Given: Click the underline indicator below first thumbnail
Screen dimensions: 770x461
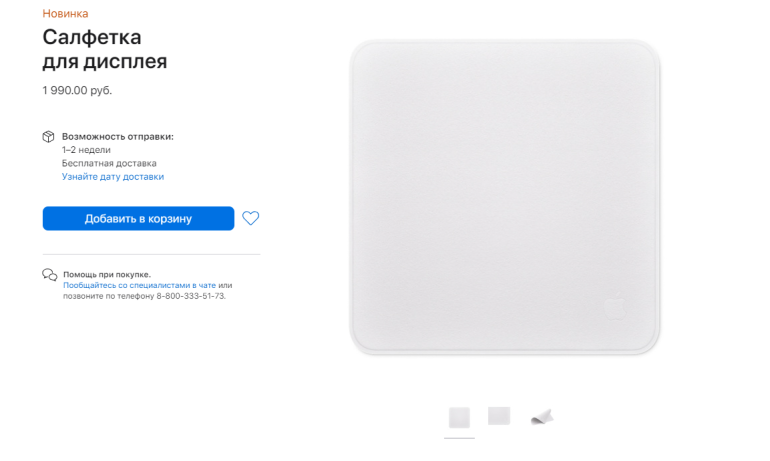Looking at the screenshot, I should click(x=460, y=438).
